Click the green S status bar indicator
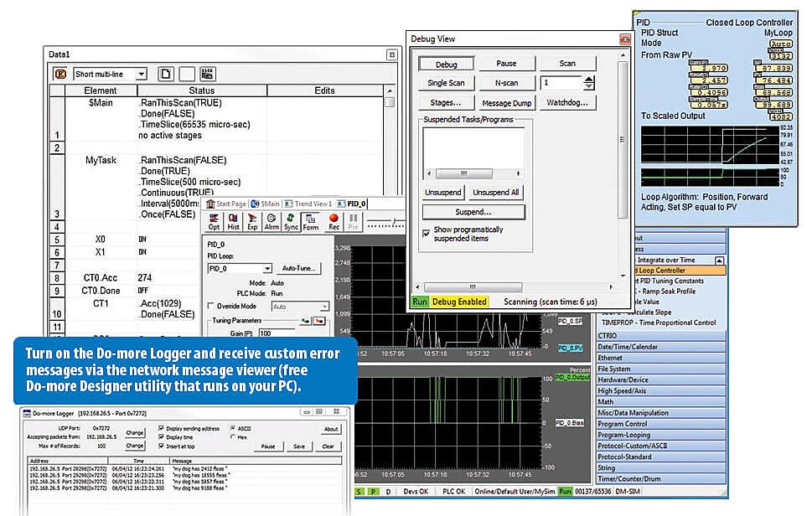Viewport: 812px width, 516px height. coord(359,492)
